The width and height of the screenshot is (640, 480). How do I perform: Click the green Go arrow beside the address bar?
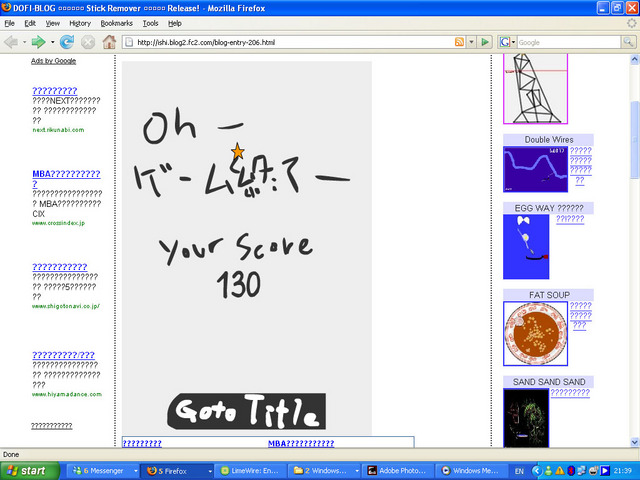coord(485,42)
